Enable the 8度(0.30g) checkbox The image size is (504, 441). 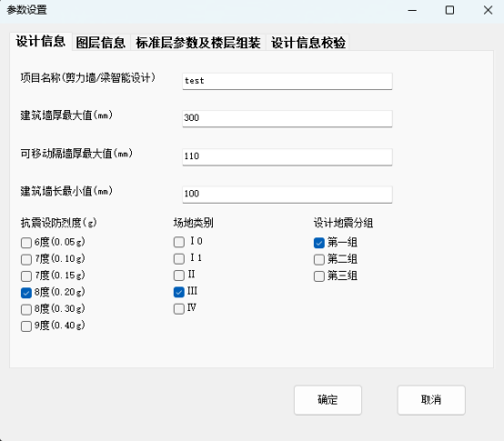[26, 309]
